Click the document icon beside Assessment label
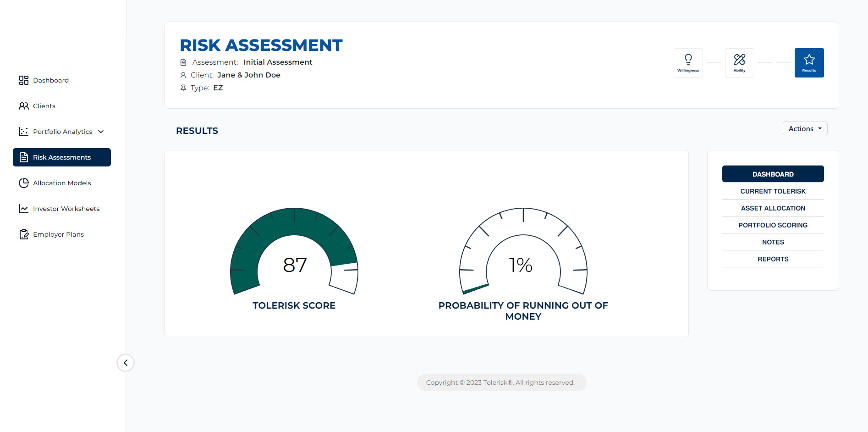The width and height of the screenshot is (868, 432). (183, 62)
